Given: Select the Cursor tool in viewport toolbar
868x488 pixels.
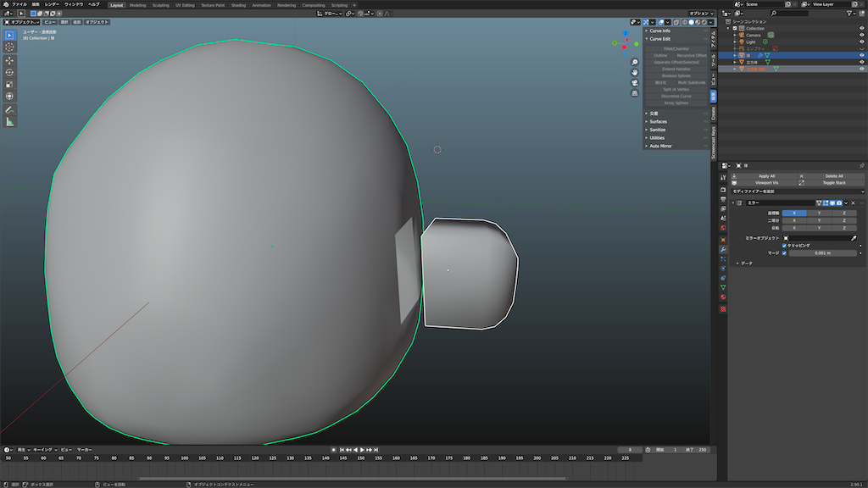Looking at the screenshot, I should (x=9, y=47).
